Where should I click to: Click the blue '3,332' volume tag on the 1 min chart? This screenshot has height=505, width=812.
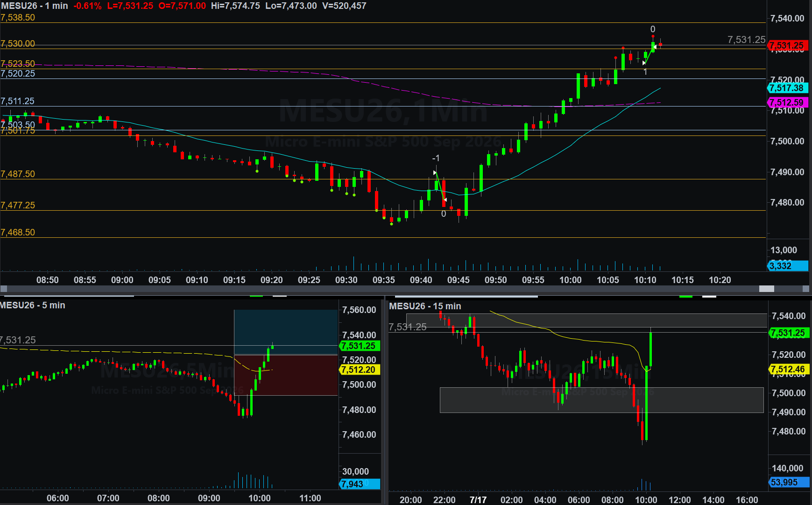tap(788, 266)
